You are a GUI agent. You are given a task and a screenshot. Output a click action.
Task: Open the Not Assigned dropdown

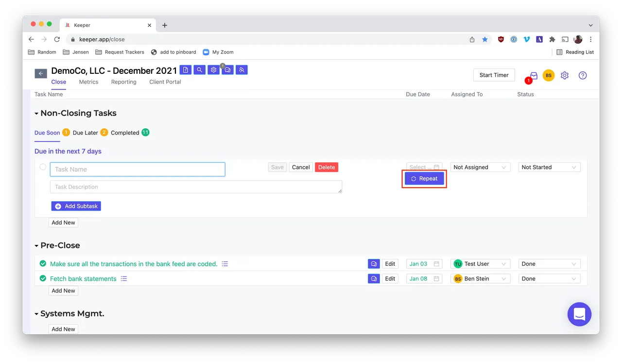click(480, 167)
